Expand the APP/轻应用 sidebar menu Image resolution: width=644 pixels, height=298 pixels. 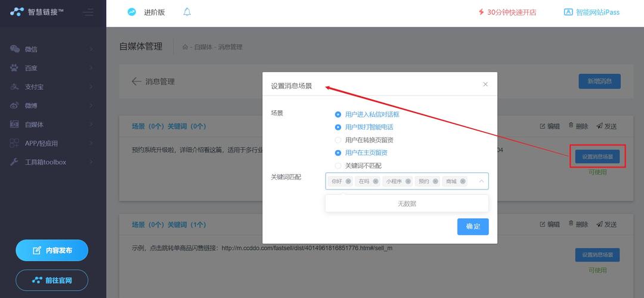coord(91,143)
